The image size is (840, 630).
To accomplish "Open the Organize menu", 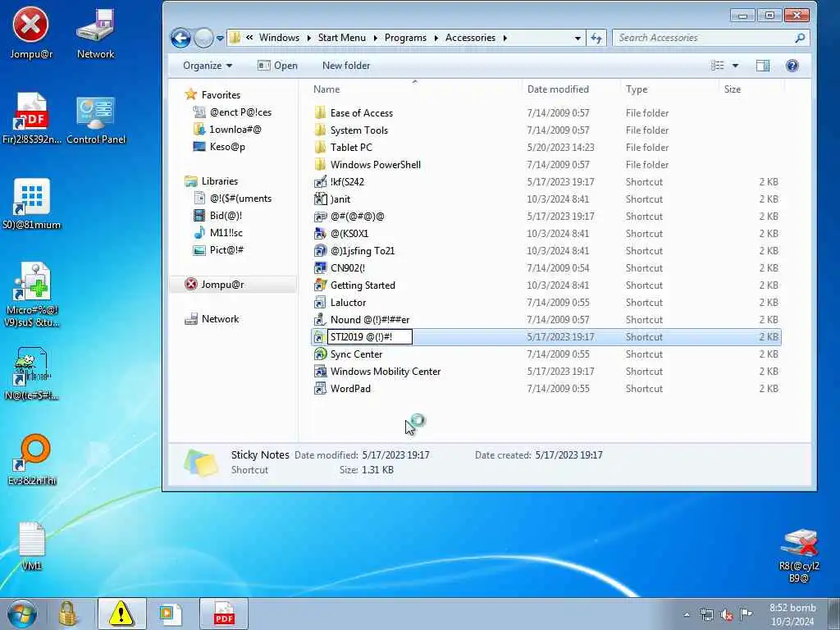I will 208,66.
